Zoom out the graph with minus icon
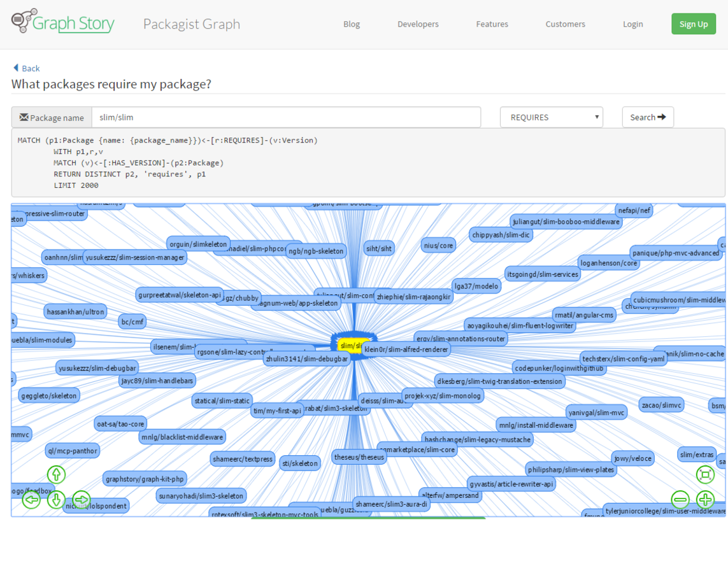The image size is (728, 573). click(x=680, y=500)
